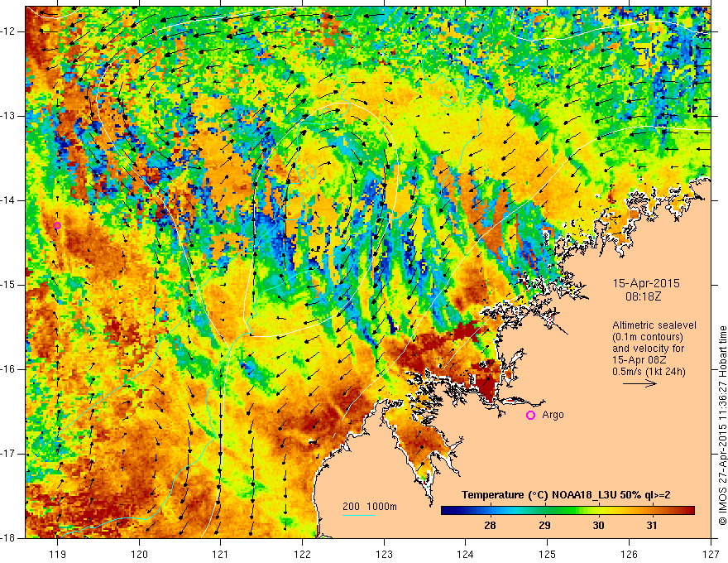Click the temperature color bar
The width and height of the screenshot is (728, 563).
568,511
